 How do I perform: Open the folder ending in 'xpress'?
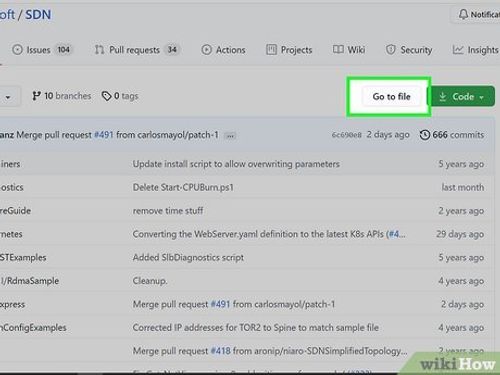(12, 304)
